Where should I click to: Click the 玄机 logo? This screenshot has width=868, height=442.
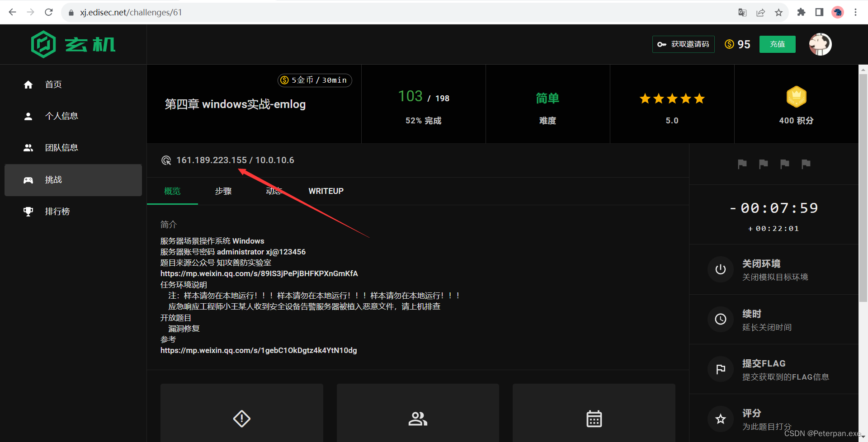[x=73, y=44]
